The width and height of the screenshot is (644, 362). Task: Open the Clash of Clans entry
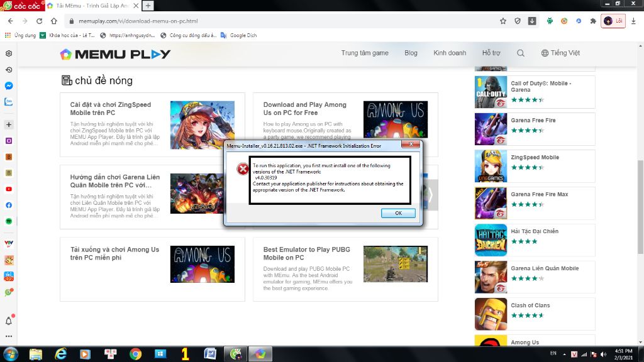535,314
